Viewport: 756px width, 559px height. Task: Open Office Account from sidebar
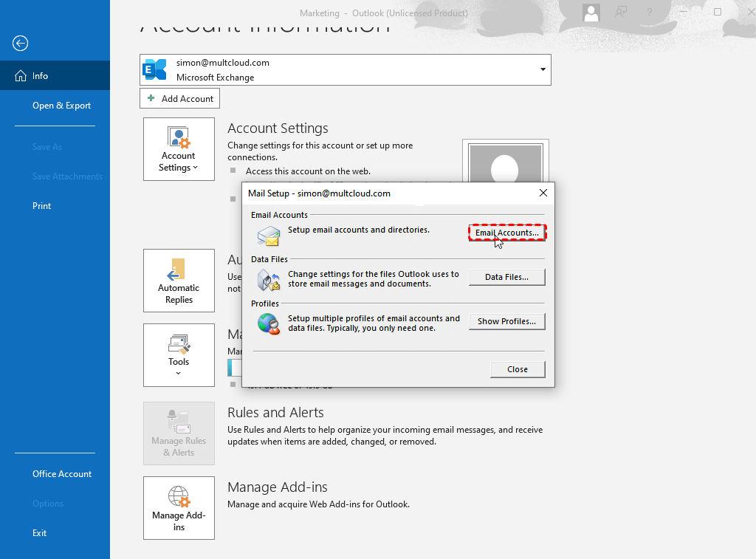(62, 474)
